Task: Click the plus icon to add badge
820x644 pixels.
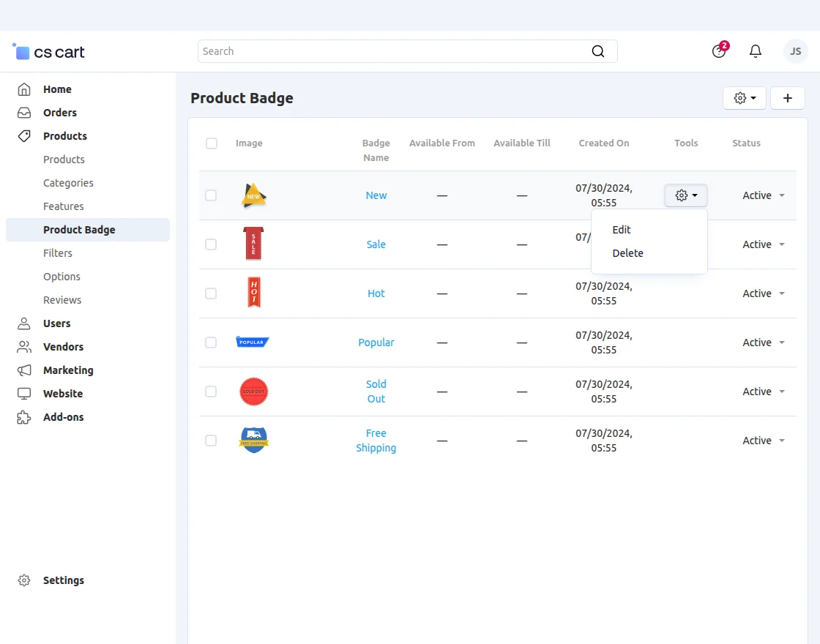Action: point(788,98)
